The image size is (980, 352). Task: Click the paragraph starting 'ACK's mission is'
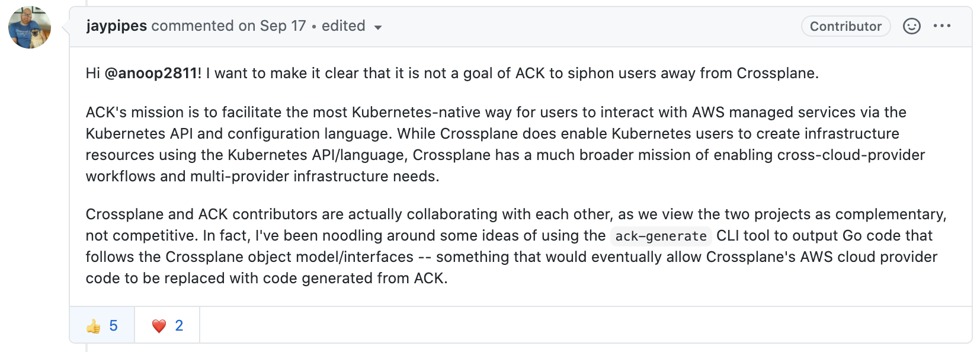click(x=505, y=144)
